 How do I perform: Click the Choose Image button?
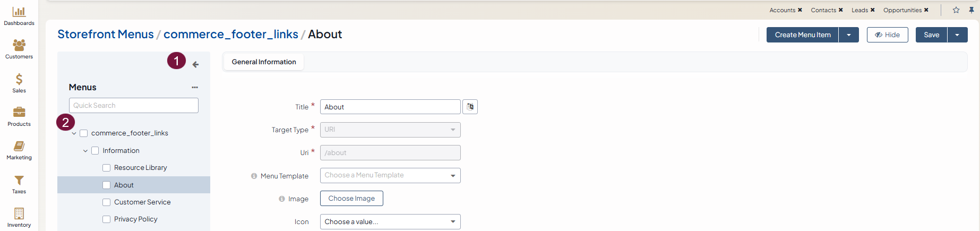click(x=351, y=199)
